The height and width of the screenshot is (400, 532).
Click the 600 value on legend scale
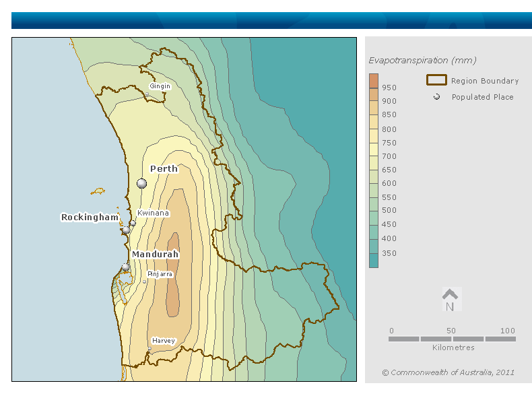(389, 183)
